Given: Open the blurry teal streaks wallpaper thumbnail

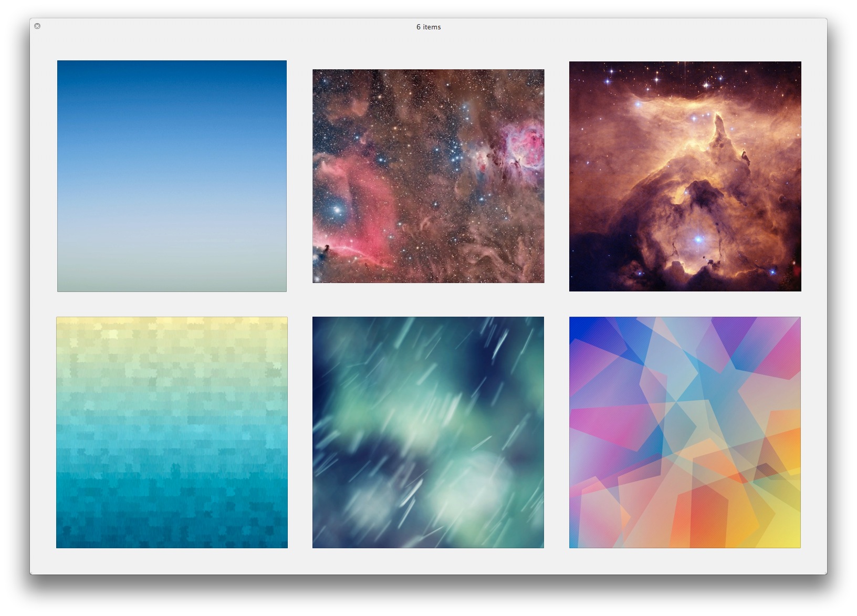Looking at the screenshot, I should coord(428,432).
